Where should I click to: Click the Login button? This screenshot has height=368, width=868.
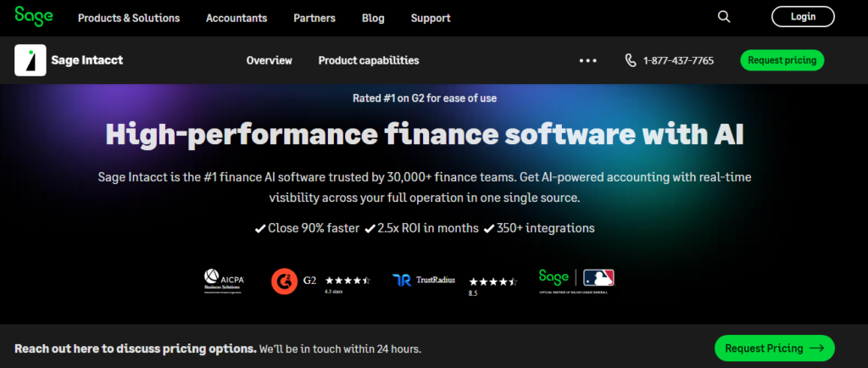(x=804, y=17)
